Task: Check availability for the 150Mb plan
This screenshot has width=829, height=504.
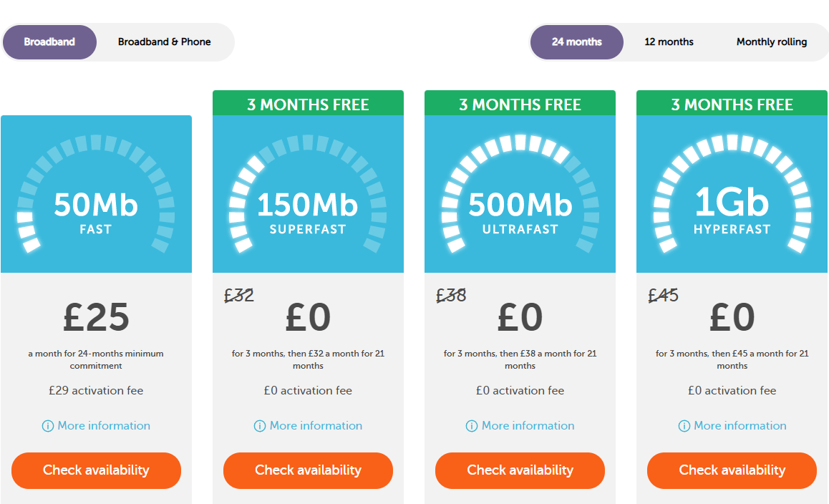Action: (x=309, y=470)
